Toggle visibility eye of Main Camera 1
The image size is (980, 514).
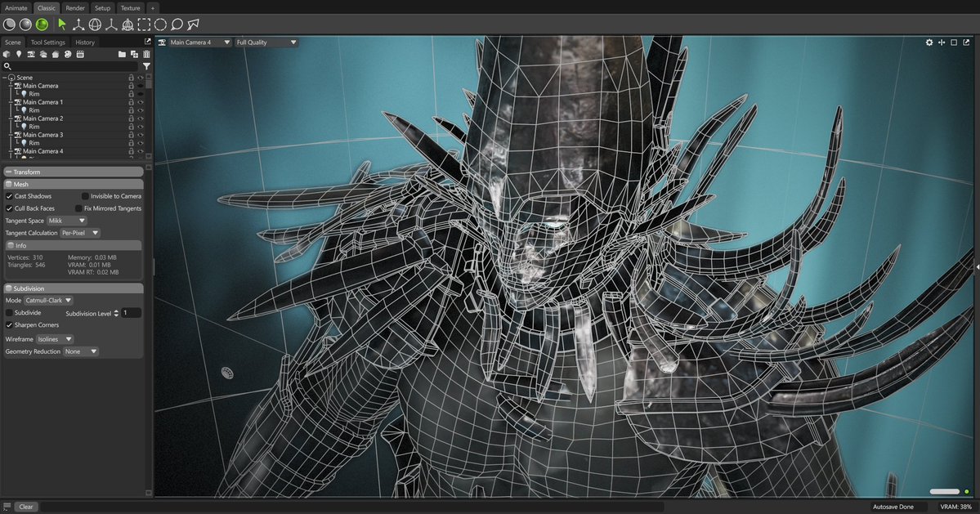coord(141,102)
